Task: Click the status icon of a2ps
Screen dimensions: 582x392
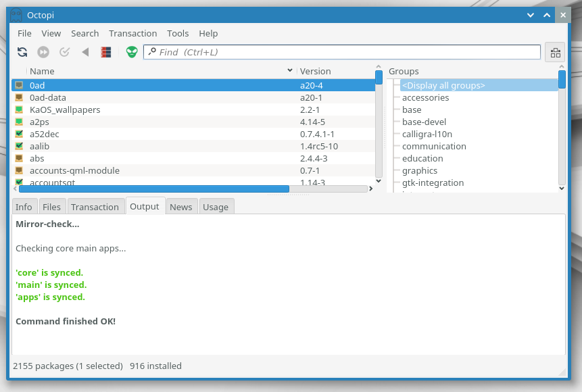Action: tap(19, 122)
